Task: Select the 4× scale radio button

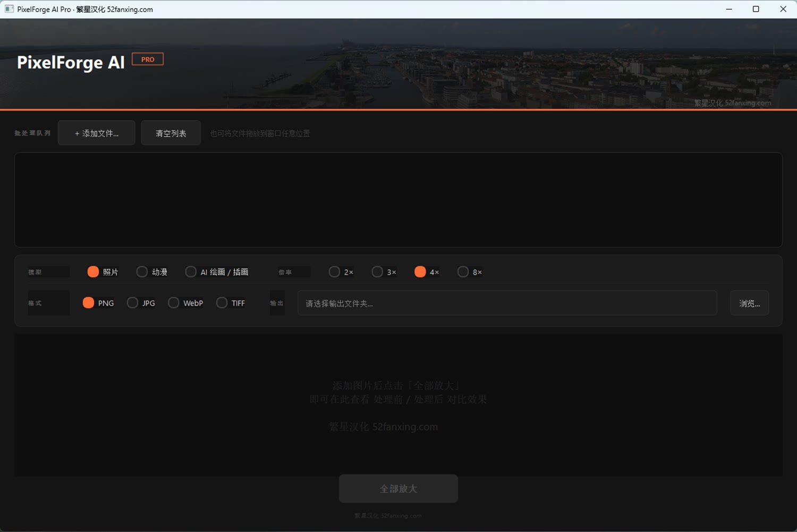Action: tap(427, 272)
